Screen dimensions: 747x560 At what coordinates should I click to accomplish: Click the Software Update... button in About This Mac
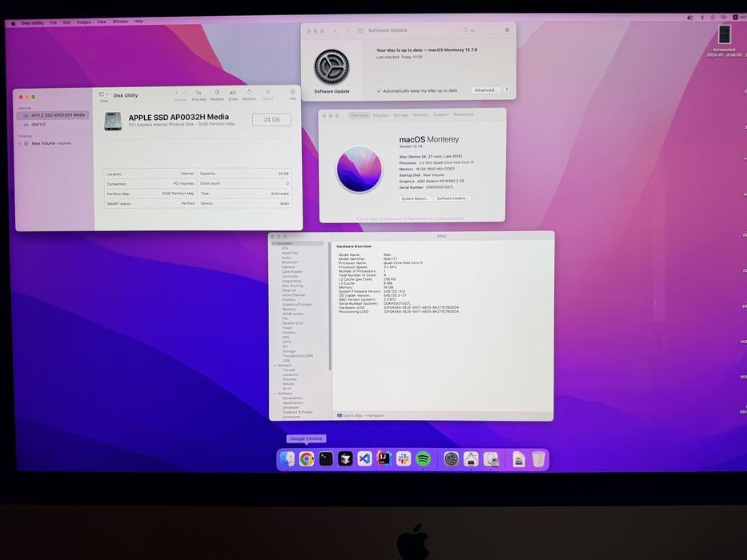click(x=452, y=198)
